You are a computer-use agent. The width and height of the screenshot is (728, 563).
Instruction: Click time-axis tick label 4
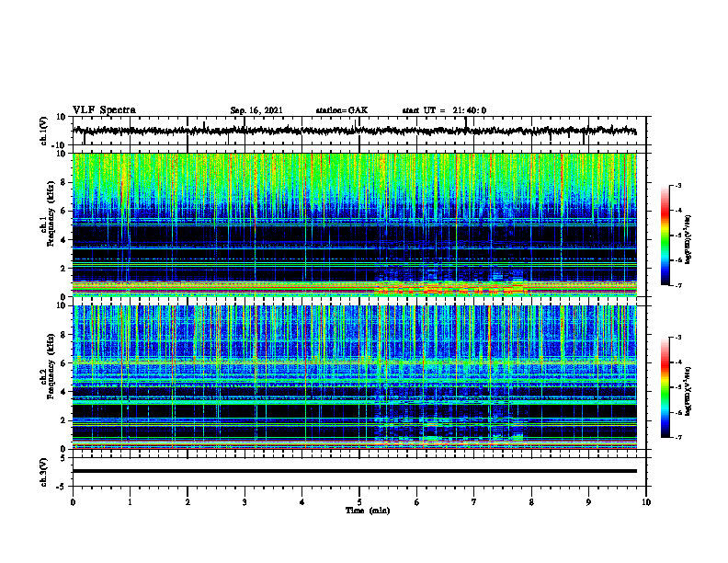tap(302, 502)
